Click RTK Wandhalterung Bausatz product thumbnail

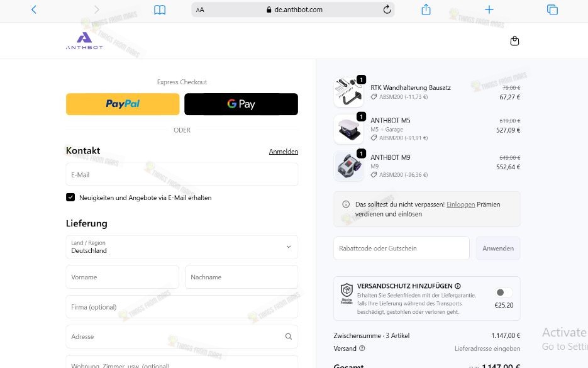349,92
